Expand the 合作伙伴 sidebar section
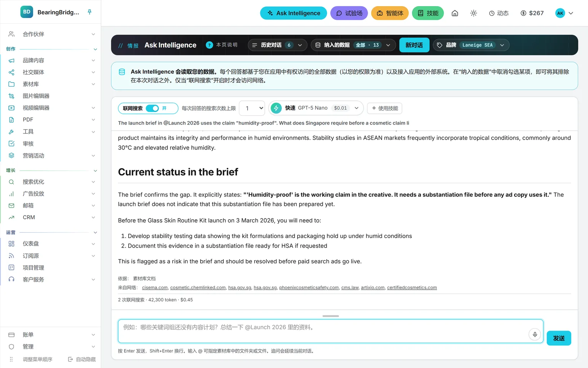The width and height of the screenshot is (588, 368). coord(51,34)
